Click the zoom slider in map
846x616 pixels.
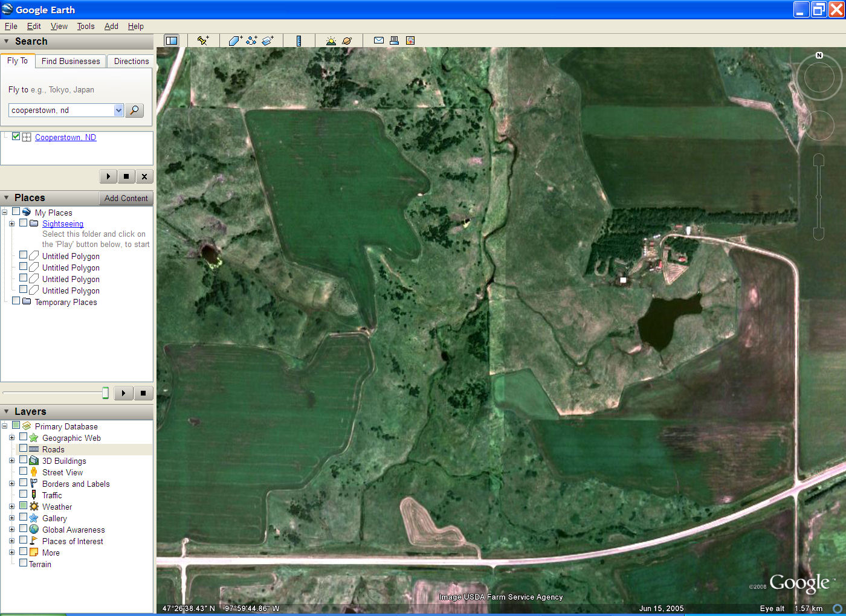819,197
